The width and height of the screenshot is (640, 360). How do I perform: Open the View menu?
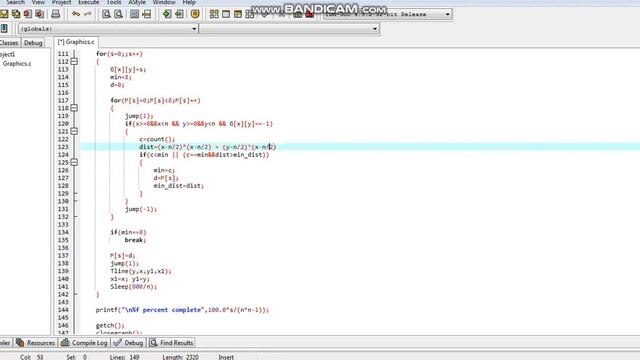click(38, 2)
